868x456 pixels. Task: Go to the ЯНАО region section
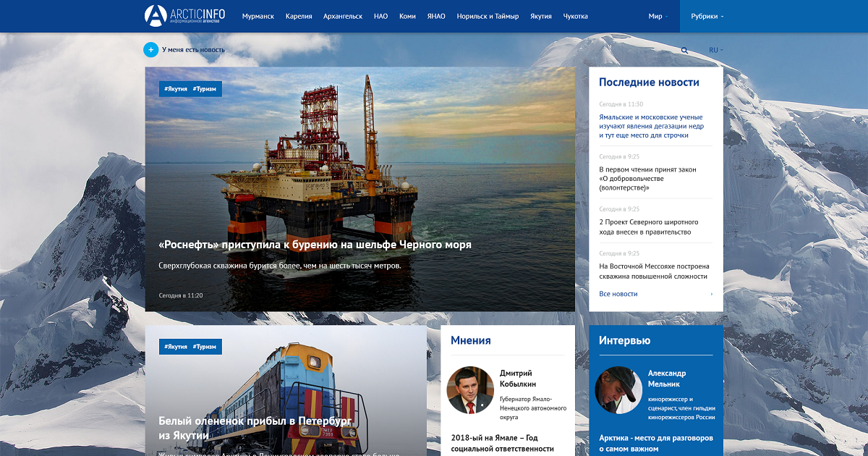click(436, 16)
